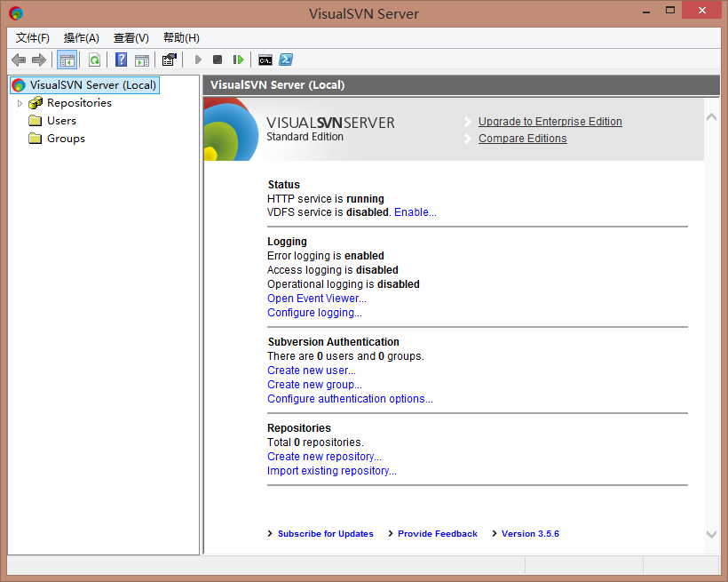Open the 帮助(H) menu
The height and width of the screenshot is (582, 728).
point(181,37)
